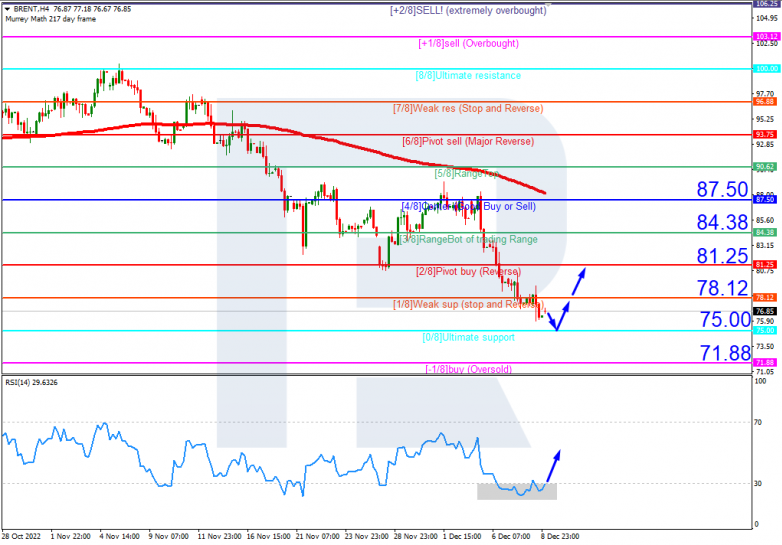
Task: Click the gray rectangle in the RSI panel
Action: (x=517, y=491)
